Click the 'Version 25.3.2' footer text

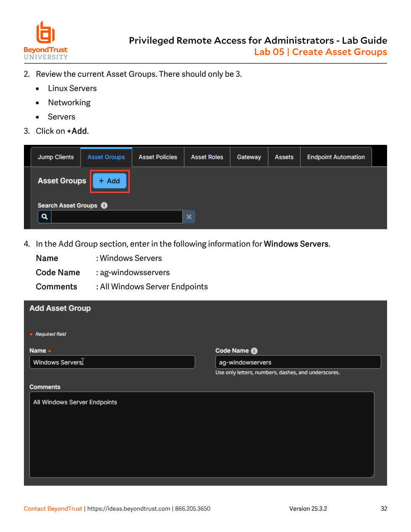pos(308,508)
